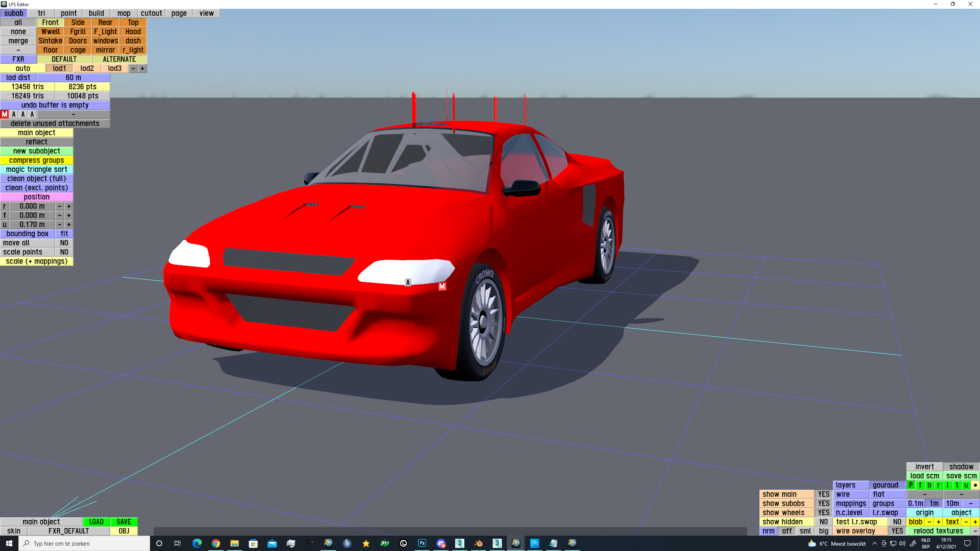This screenshot has height=551, width=980.
Task: Toggle wire overlay YES button
Action: 897,531
